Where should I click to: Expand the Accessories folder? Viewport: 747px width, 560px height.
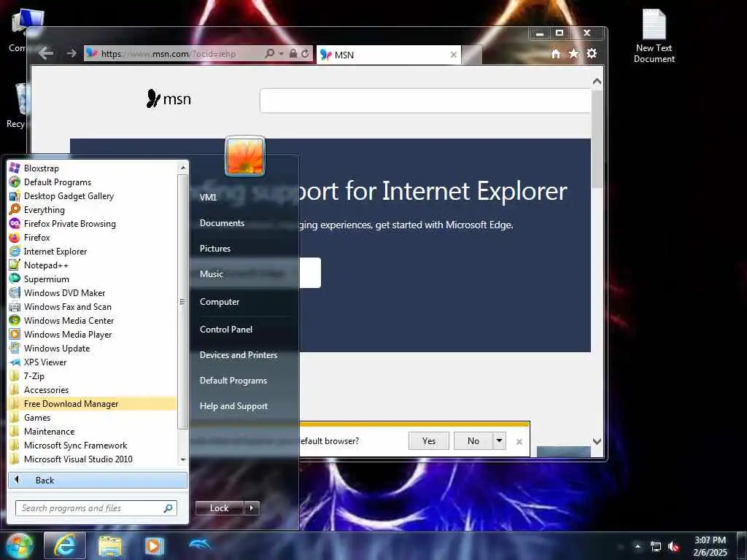pyautogui.click(x=46, y=389)
